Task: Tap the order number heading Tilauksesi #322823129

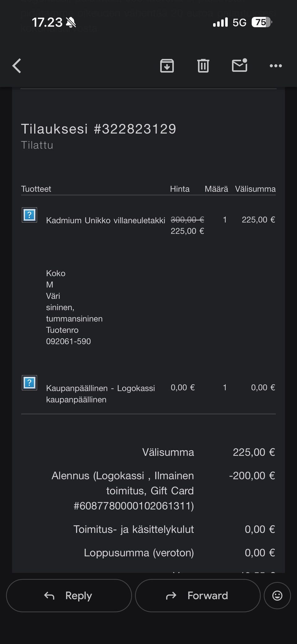Action: coord(98,129)
